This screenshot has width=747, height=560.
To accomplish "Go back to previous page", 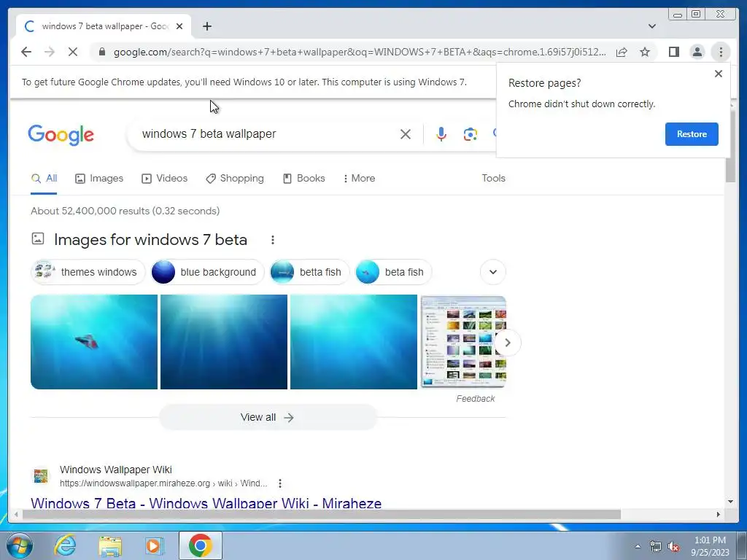I will pyautogui.click(x=26, y=52).
